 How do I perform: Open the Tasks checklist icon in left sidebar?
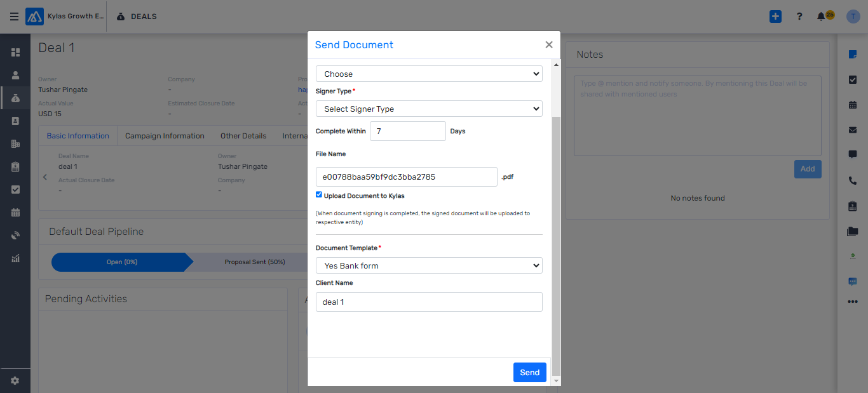(14, 189)
